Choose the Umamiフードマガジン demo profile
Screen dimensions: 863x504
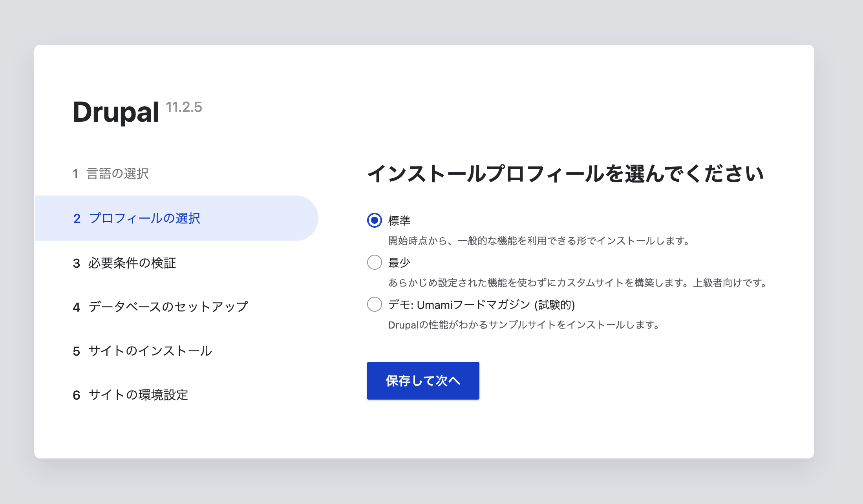375,304
